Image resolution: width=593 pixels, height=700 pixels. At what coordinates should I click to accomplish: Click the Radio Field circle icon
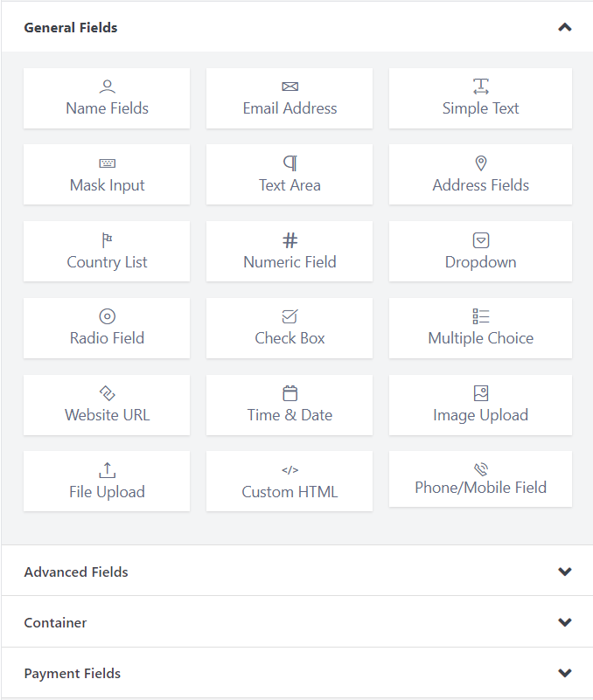pyautogui.click(x=107, y=316)
